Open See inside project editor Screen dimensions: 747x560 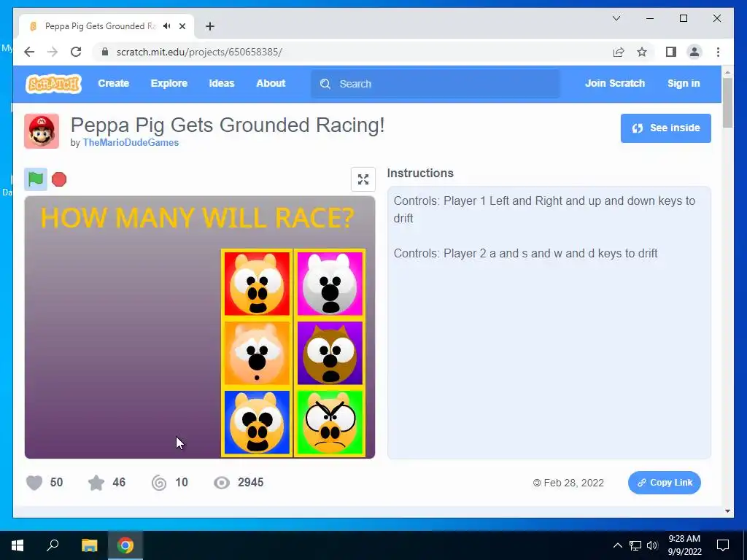665,128
